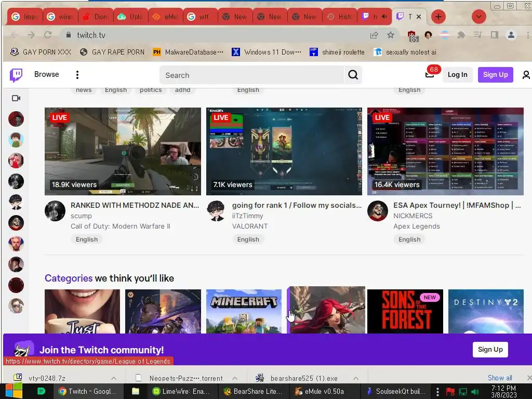Open the Minecraft category card
Image resolution: width=532 pixels, height=399 pixels.
[244, 311]
